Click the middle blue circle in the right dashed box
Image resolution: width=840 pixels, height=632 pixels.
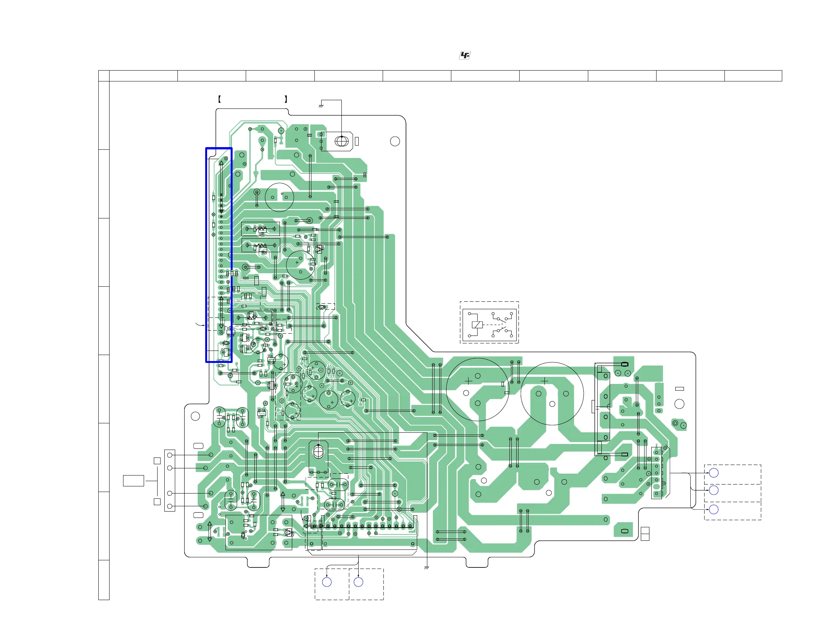pos(714,490)
